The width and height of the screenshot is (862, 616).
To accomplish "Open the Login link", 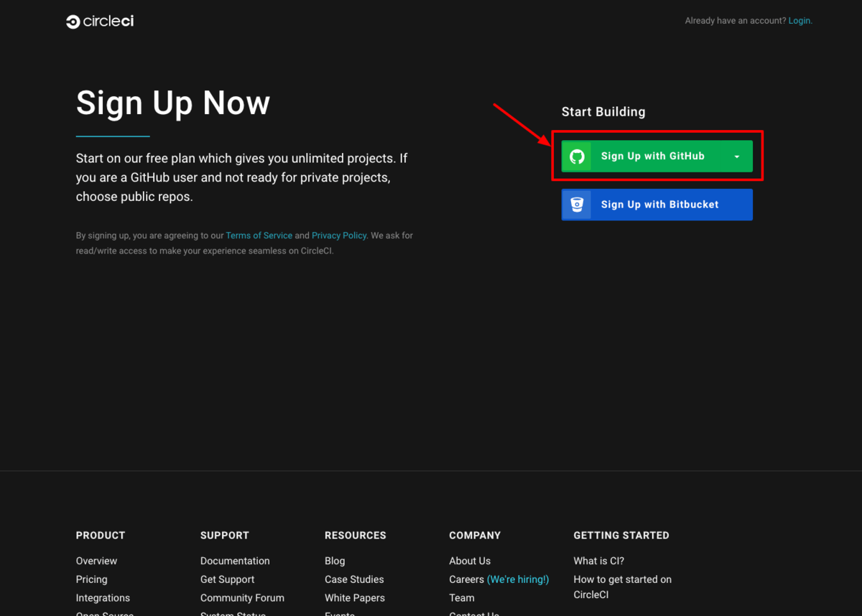I will click(x=800, y=21).
